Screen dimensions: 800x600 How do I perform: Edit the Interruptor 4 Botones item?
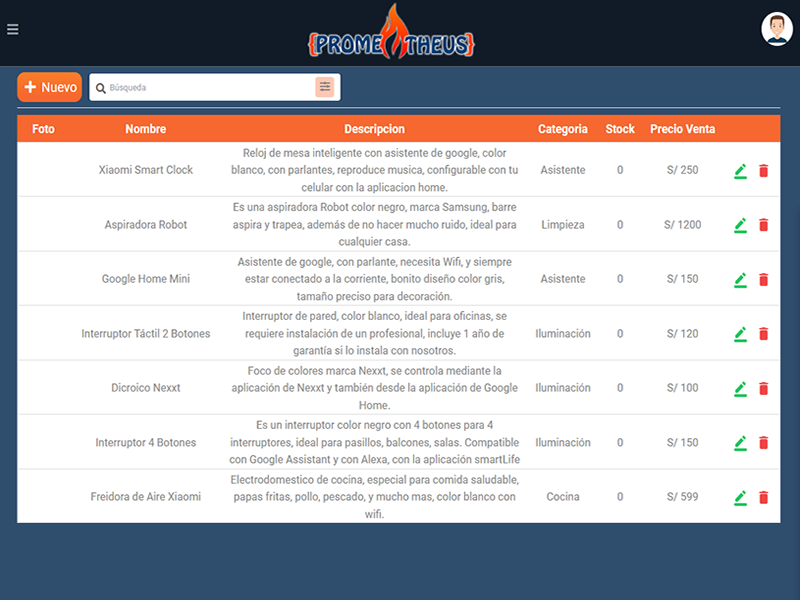(x=740, y=443)
